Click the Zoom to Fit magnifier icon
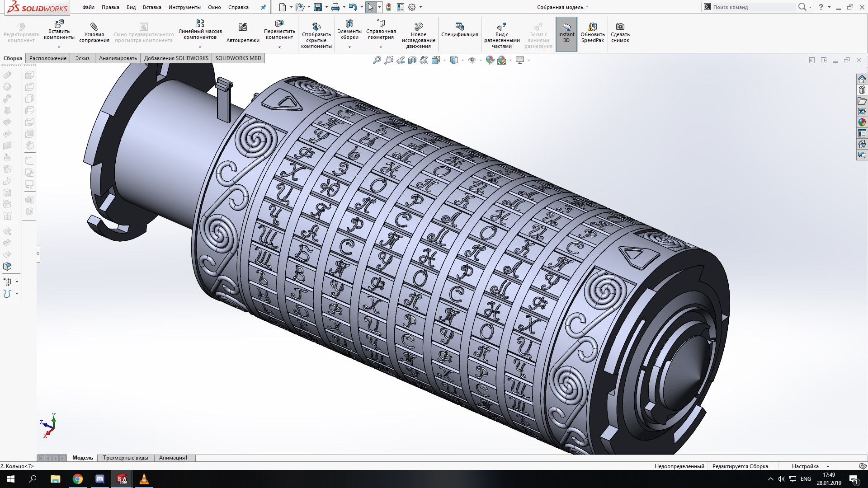Image resolution: width=868 pixels, height=488 pixels. pyautogui.click(x=377, y=60)
